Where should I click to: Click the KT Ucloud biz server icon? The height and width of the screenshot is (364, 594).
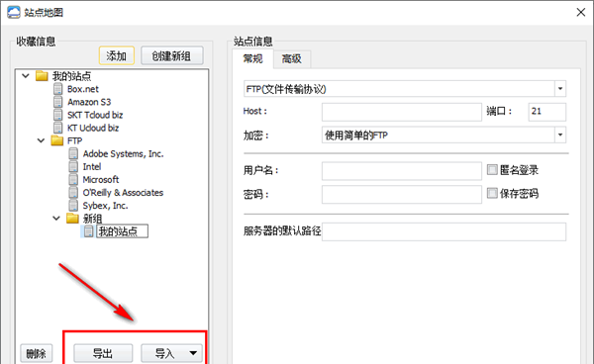pyautogui.click(x=58, y=128)
